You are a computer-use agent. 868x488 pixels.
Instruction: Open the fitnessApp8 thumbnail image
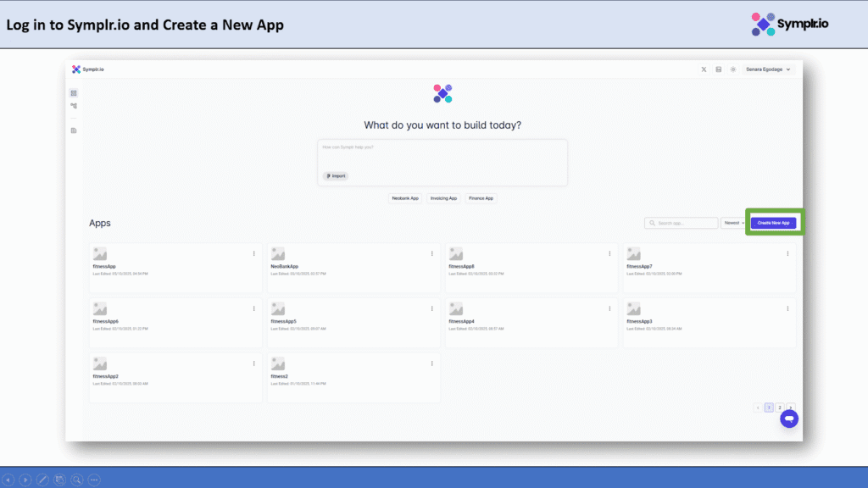click(x=456, y=254)
